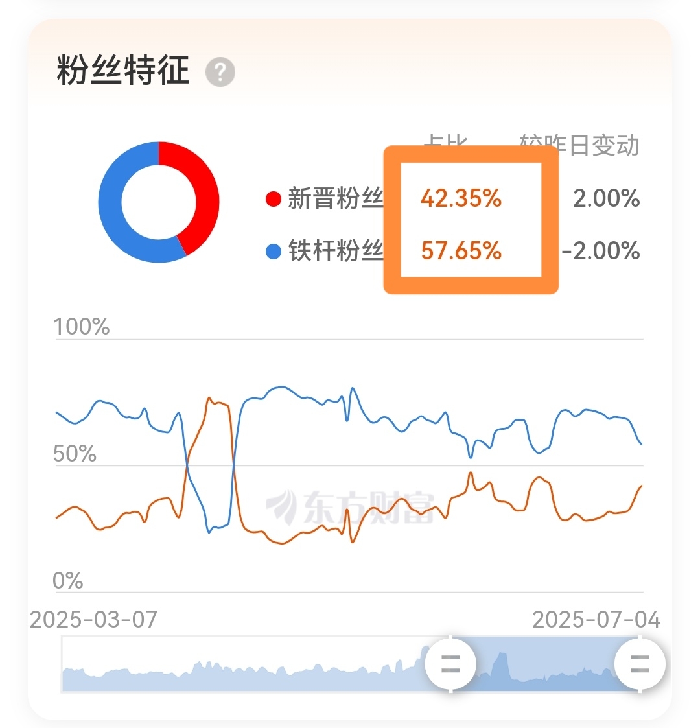This screenshot has height=728, width=700.
Task: Tap the 铁杆粉丝 legend label
Action: coord(336,251)
